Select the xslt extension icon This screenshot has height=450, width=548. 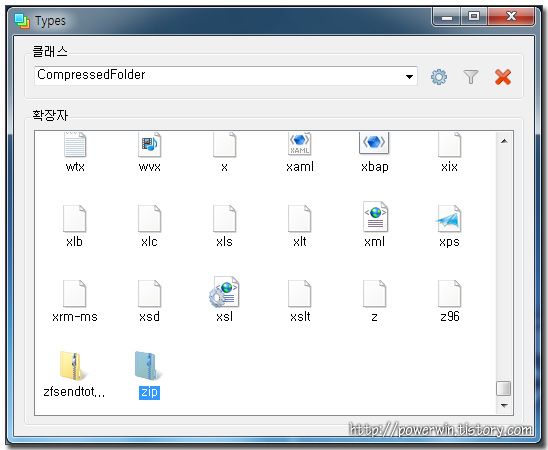[300, 293]
